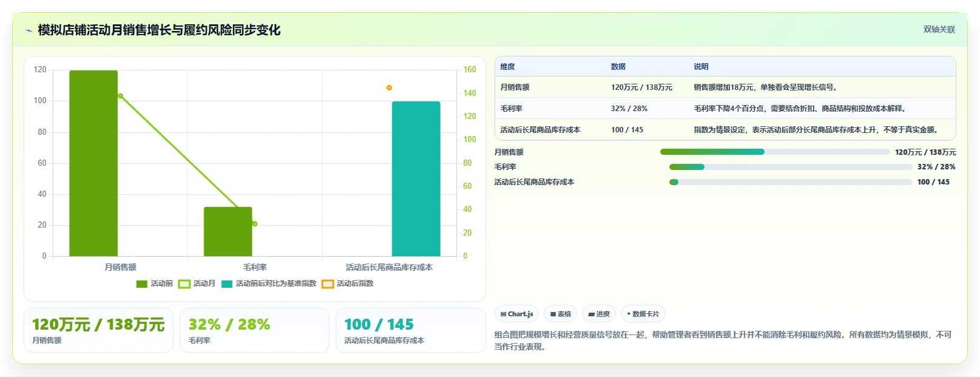Toggle the 活动前 legend series

(155, 284)
